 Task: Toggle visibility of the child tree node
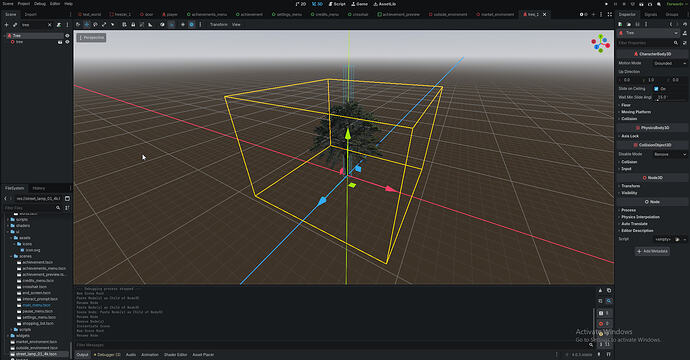67,42
